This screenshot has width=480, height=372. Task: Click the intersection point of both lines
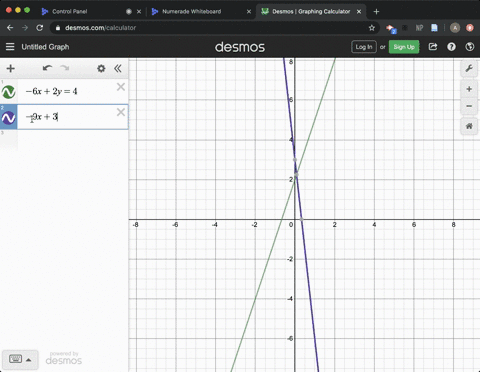(296, 174)
